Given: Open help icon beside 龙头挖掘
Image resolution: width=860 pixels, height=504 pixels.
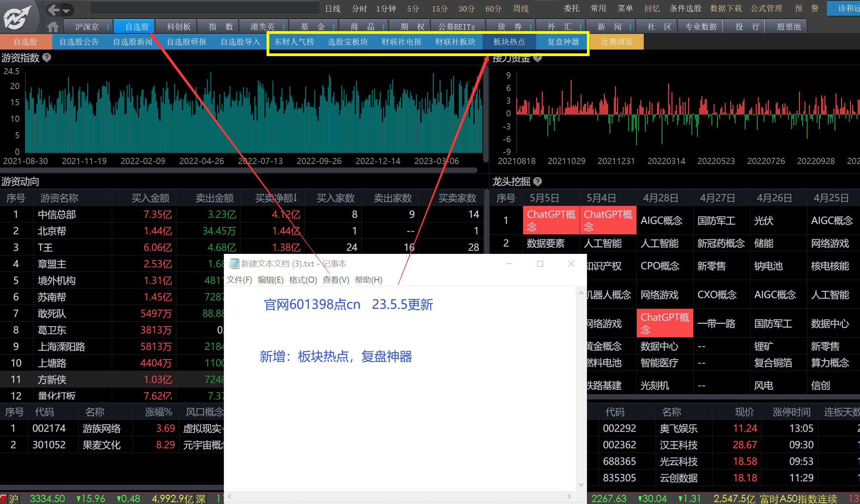Looking at the screenshot, I should pyautogui.click(x=538, y=181).
